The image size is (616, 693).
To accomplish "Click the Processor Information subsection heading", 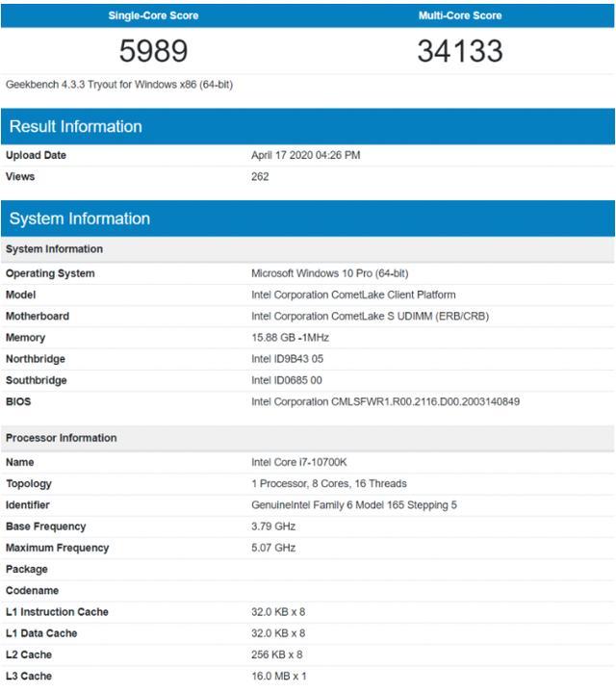I will coord(61,438).
